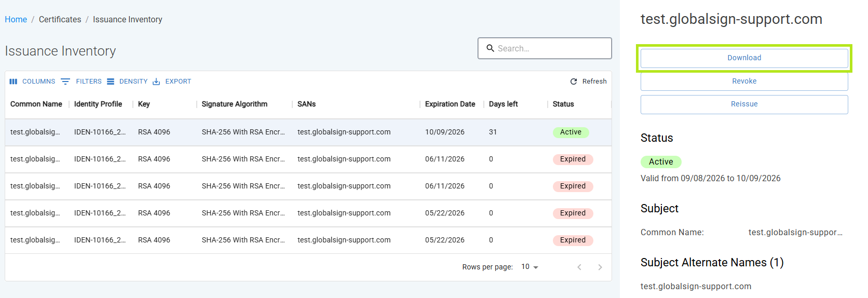Click the Export download icon
868x298 pixels.
click(x=156, y=82)
